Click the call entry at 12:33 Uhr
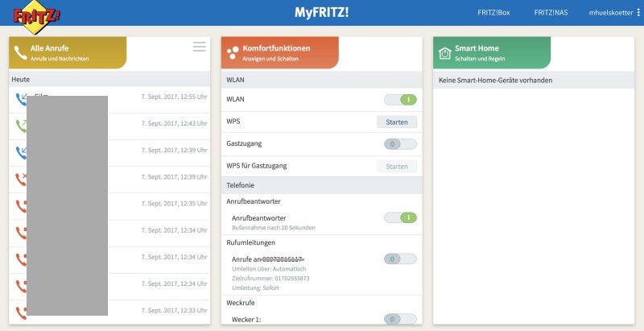This screenshot has height=331, width=644. click(x=109, y=313)
